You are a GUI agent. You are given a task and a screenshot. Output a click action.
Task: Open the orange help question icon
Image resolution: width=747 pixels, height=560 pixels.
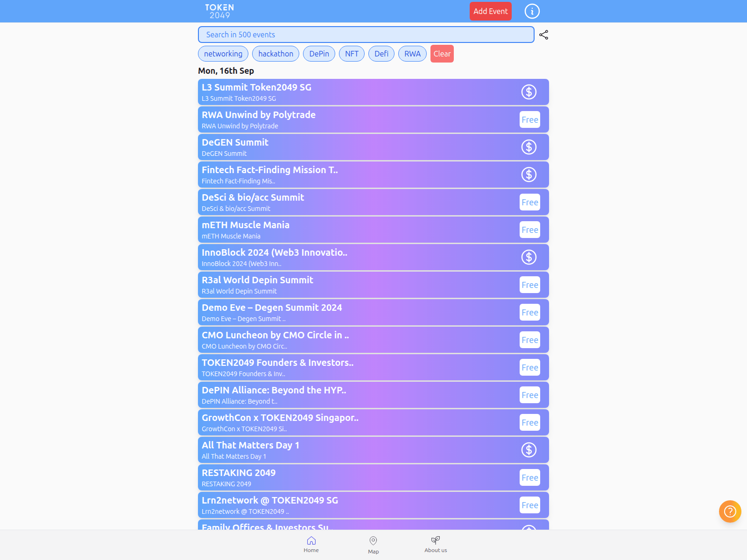pyautogui.click(x=730, y=511)
